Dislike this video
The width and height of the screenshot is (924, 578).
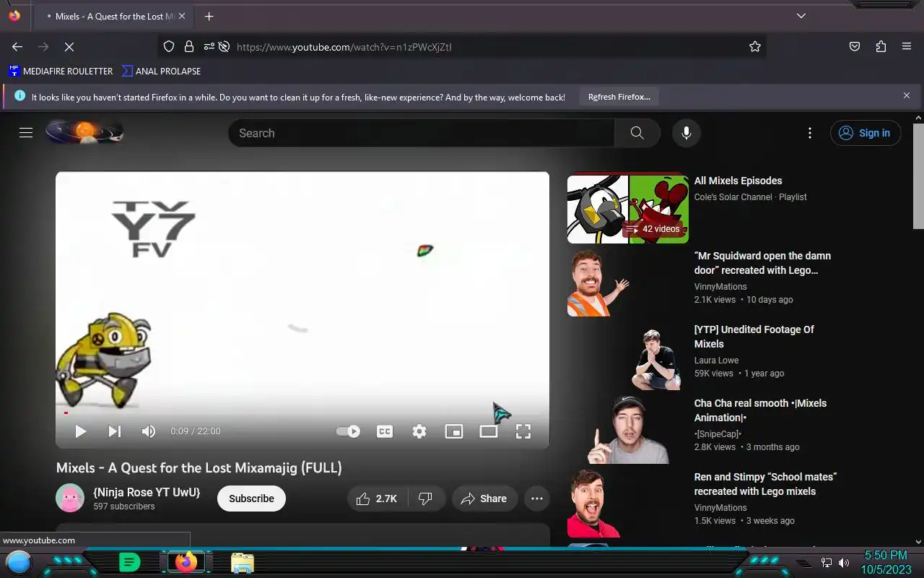click(x=426, y=499)
